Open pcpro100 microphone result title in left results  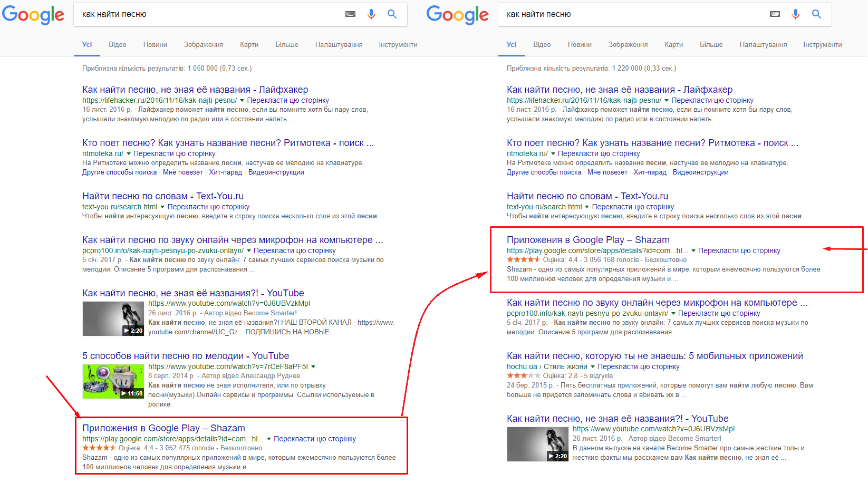click(x=233, y=240)
